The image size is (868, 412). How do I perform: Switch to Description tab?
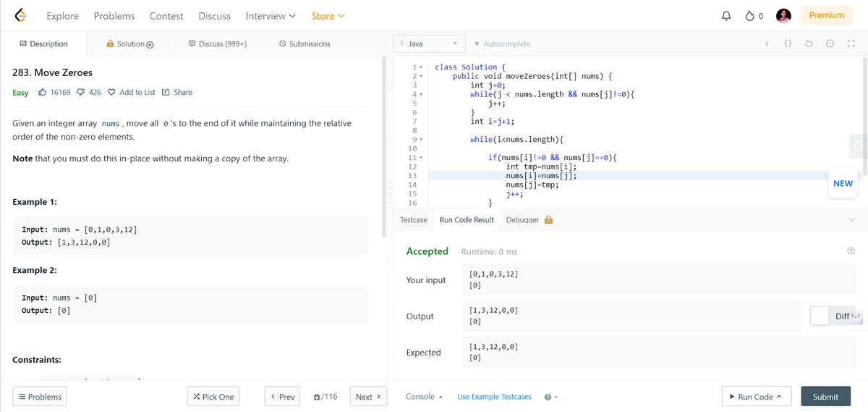pyautogui.click(x=43, y=44)
